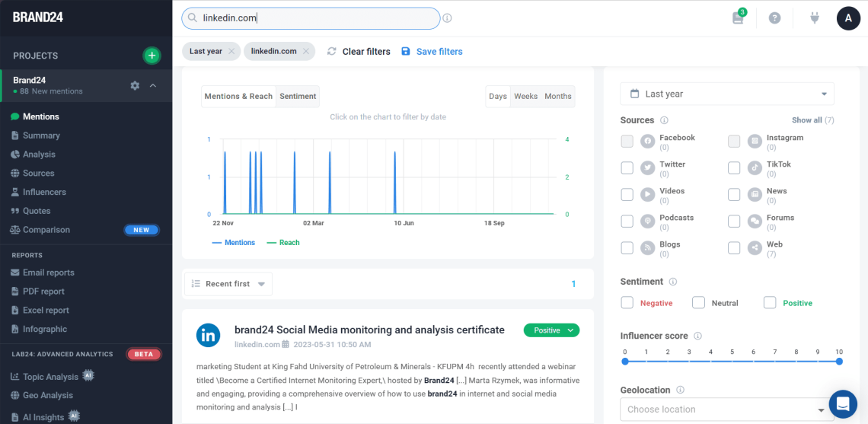
Task: Check the Web source checkbox
Action: coord(734,248)
